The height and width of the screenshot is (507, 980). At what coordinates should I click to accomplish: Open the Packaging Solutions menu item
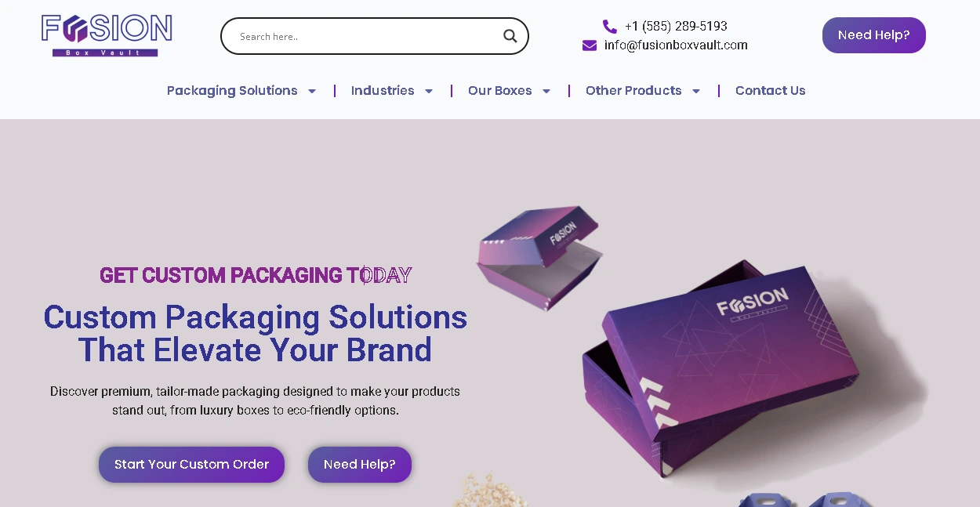click(232, 91)
